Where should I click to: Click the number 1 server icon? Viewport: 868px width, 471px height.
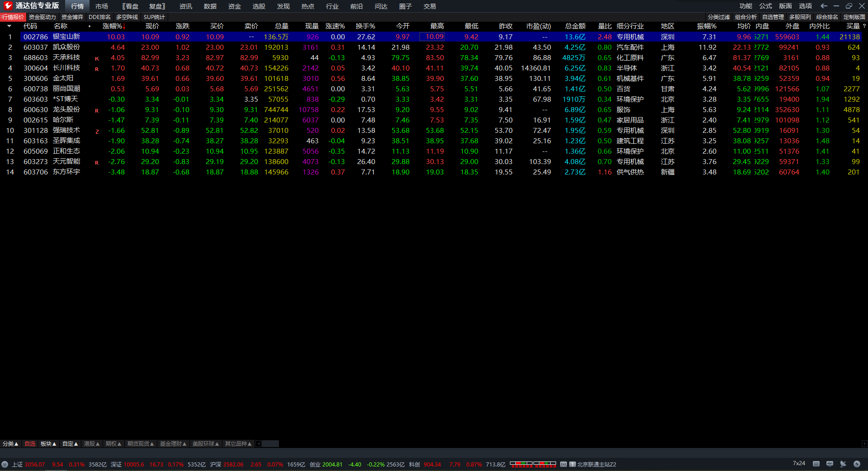[x=572, y=464]
